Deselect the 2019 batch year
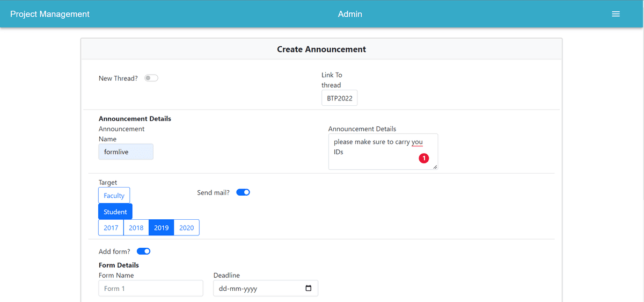 (162, 228)
